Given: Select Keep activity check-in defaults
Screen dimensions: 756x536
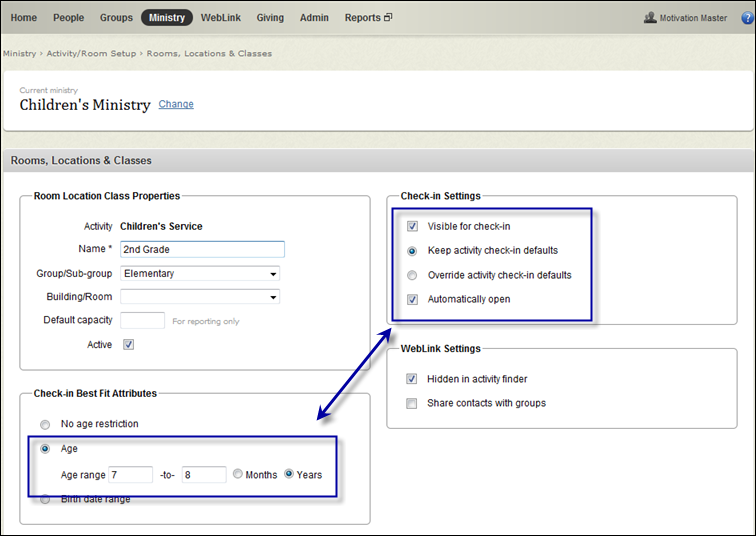Looking at the screenshot, I should coord(412,251).
